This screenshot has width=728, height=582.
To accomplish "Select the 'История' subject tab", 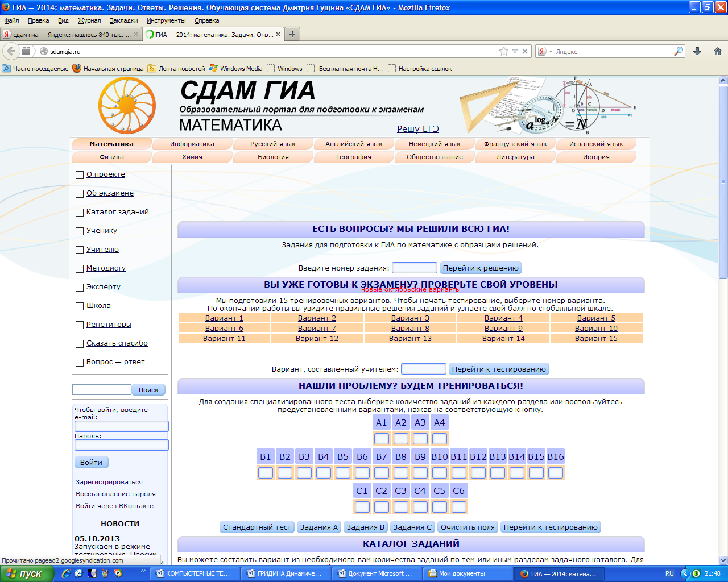I will click(596, 157).
